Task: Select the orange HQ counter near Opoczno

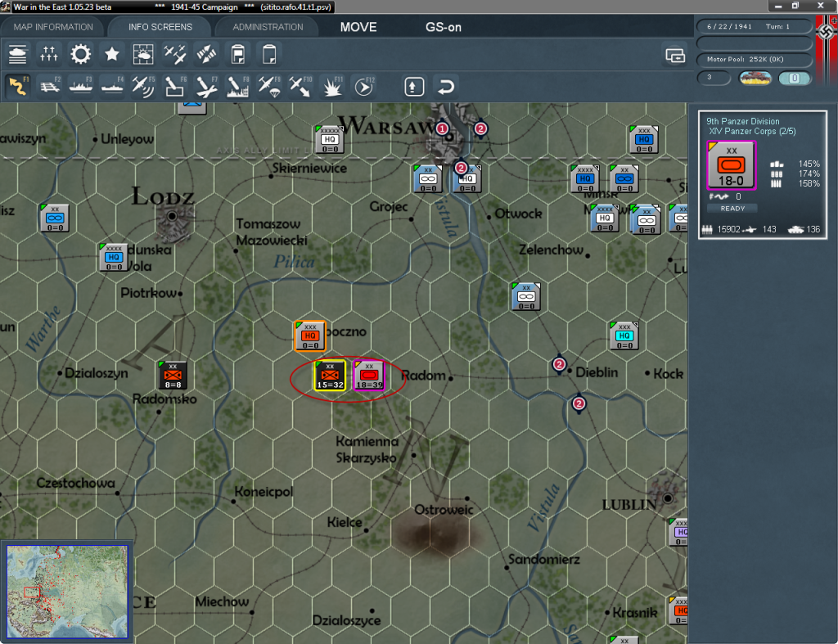Action: [310, 336]
